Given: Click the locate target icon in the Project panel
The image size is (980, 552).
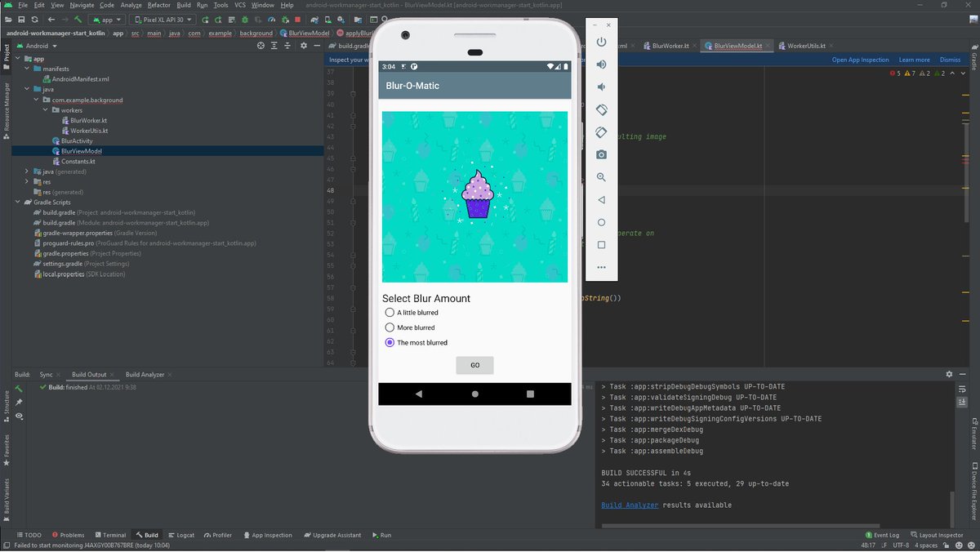Looking at the screenshot, I should pyautogui.click(x=261, y=46).
